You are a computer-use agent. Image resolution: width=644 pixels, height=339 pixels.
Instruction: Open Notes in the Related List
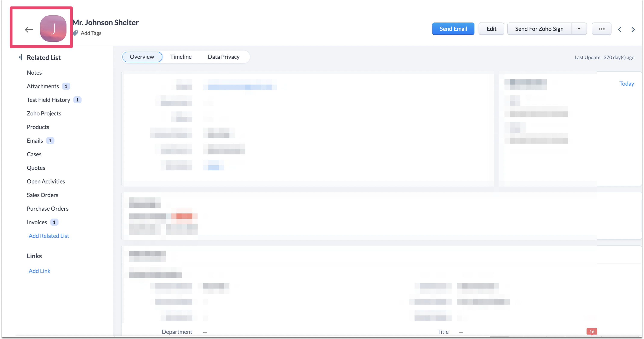pos(34,73)
